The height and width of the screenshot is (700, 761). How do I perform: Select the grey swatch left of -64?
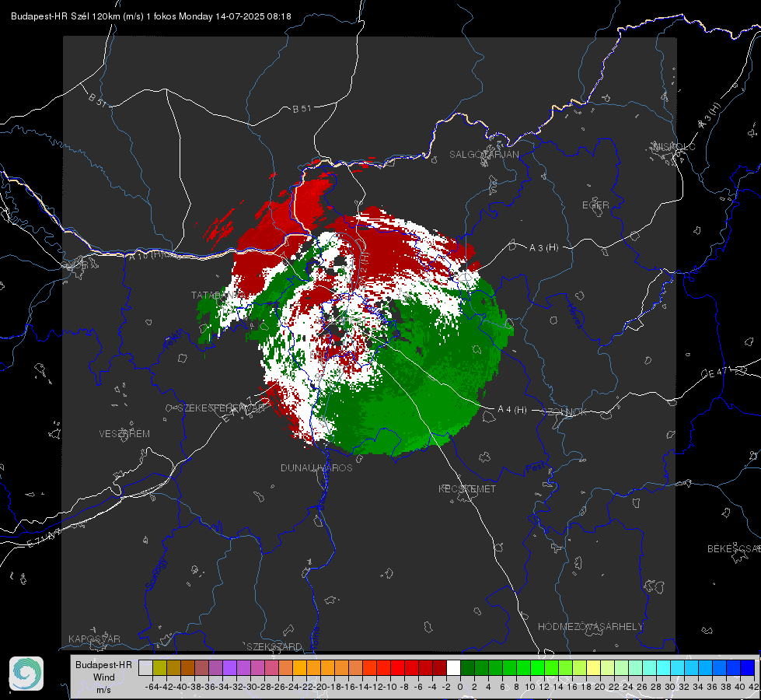pyautogui.click(x=145, y=668)
